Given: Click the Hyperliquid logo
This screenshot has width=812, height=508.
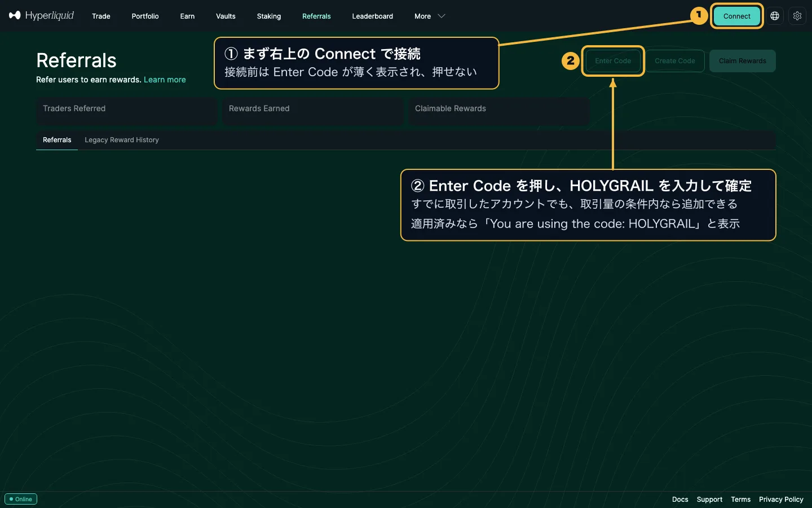Looking at the screenshot, I should tap(41, 16).
